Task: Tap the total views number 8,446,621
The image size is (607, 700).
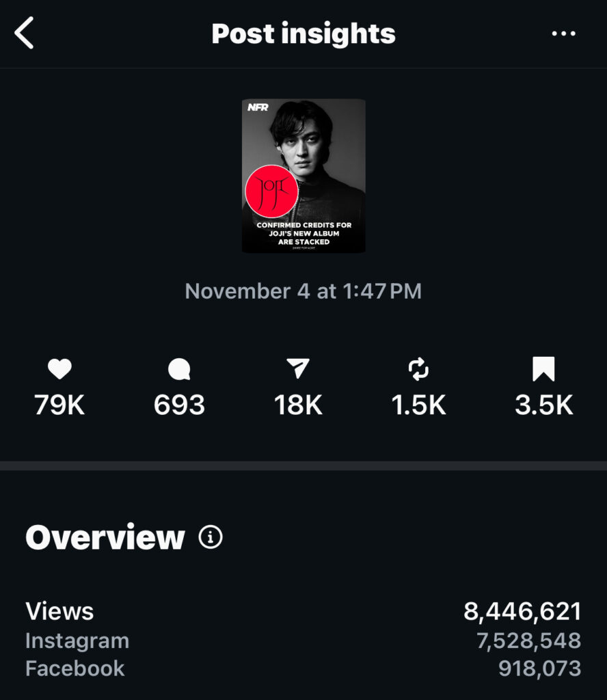Action: coord(522,611)
